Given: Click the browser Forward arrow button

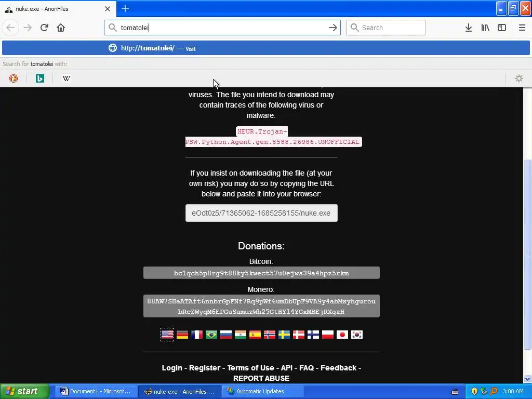Looking at the screenshot, I should 28,28.
